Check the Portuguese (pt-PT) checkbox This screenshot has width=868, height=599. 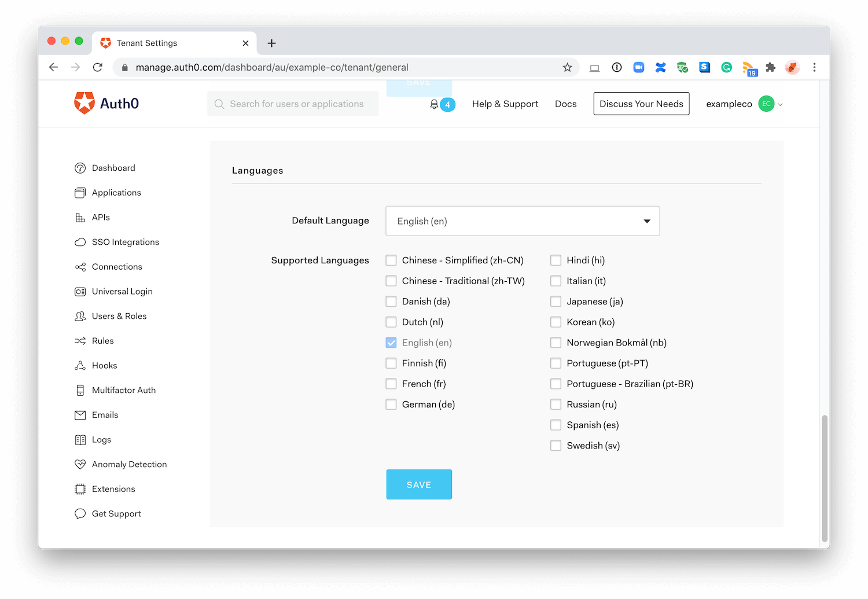556,363
